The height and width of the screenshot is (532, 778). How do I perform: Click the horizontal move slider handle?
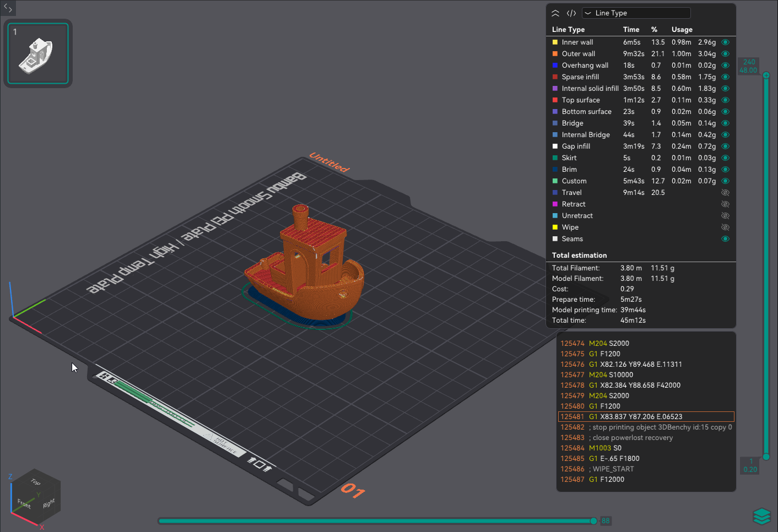click(593, 521)
